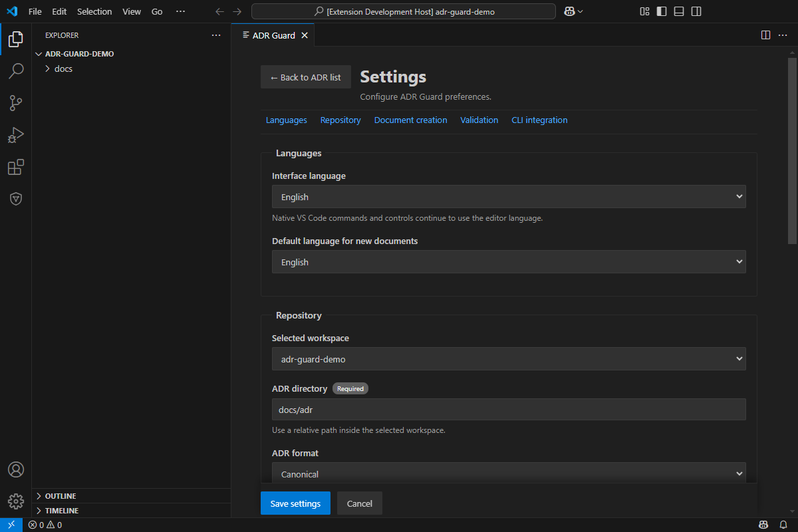This screenshot has height=532, width=798.
Task: Open the Explorer view in activity bar
Action: click(x=16, y=39)
